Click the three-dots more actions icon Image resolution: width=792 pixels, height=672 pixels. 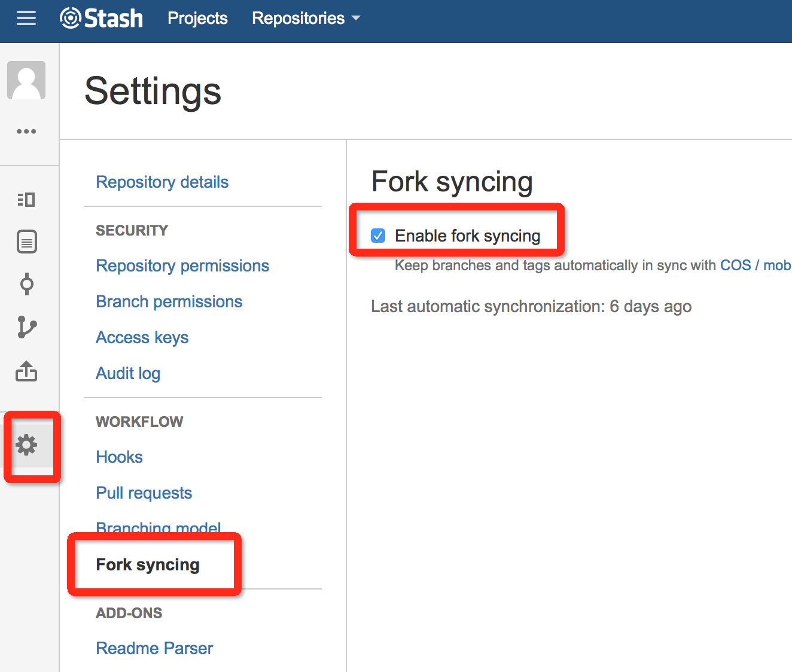[26, 132]
